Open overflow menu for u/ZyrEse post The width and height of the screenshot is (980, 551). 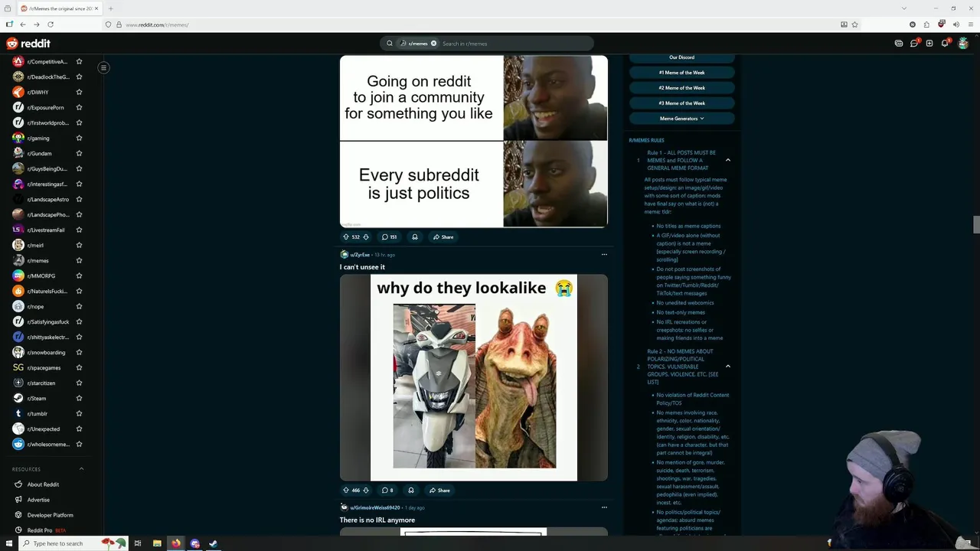pos(604,255)
